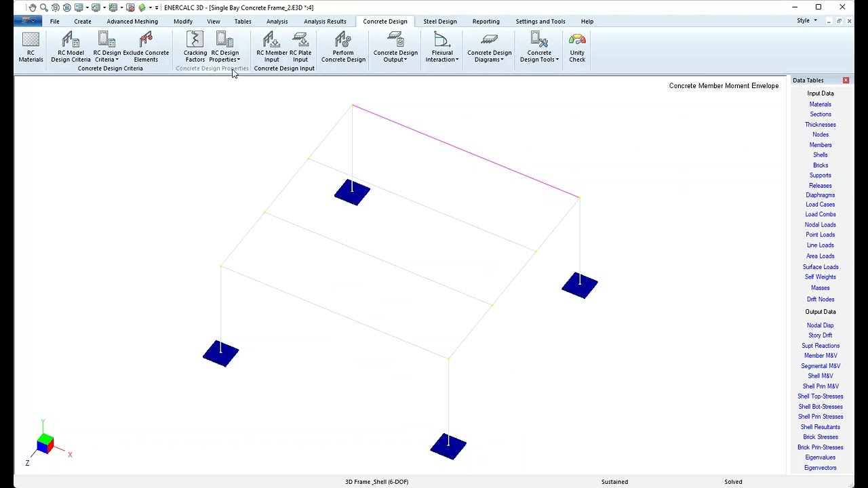Select the magenta beam member

tap(466, 151)
